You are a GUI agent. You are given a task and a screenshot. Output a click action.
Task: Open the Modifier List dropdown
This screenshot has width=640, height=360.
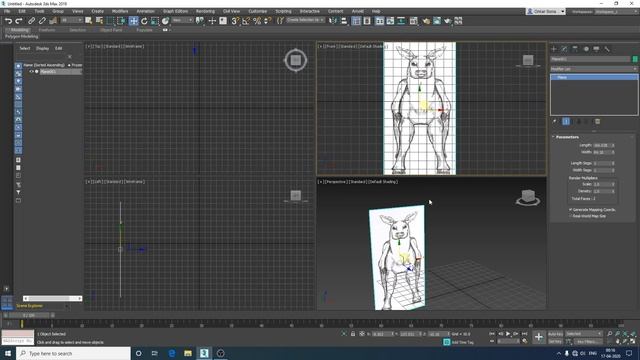coord(593,69)
